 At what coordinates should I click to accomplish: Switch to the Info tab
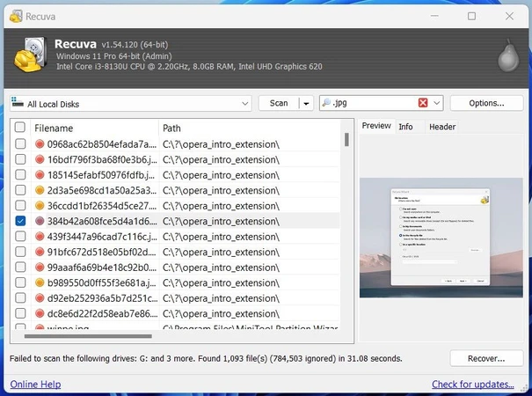[x=405, y=127]
